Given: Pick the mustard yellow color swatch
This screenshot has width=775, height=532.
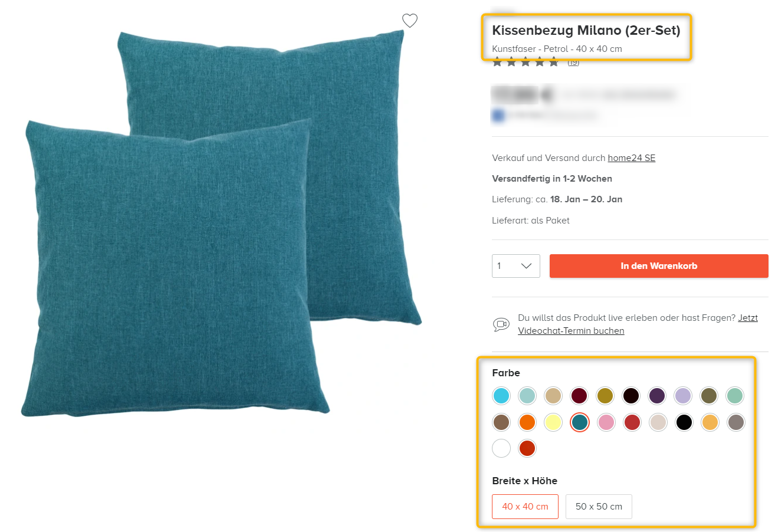Looking at the screenshot, I should [x=605, y=395].
